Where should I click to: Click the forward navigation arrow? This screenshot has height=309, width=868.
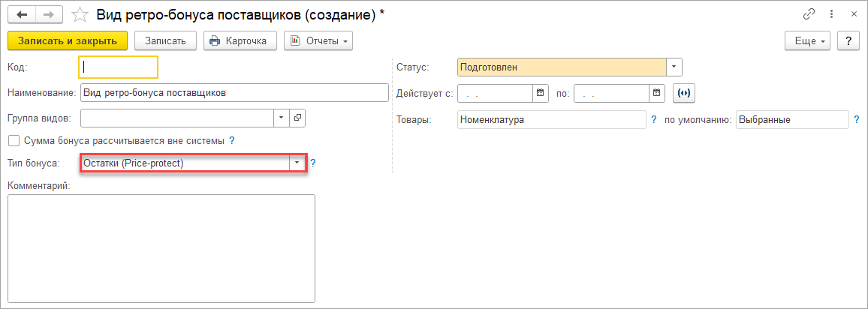[48, 14]
